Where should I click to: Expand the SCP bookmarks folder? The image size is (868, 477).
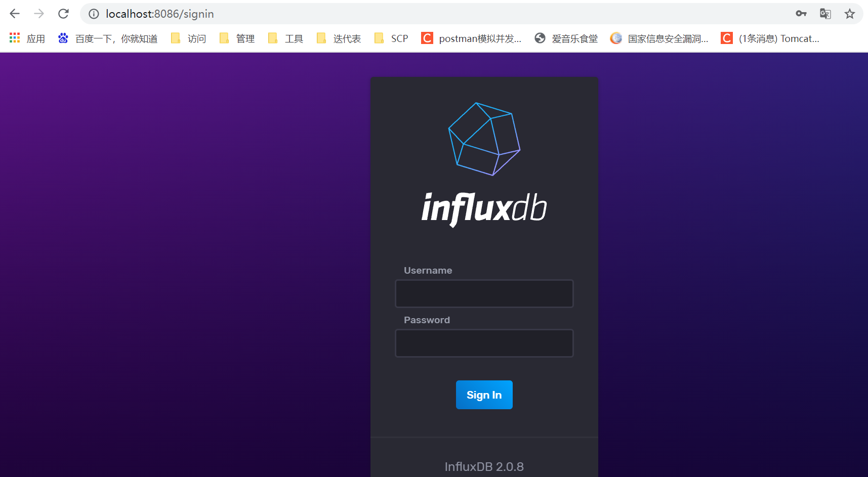coord(391,38)
